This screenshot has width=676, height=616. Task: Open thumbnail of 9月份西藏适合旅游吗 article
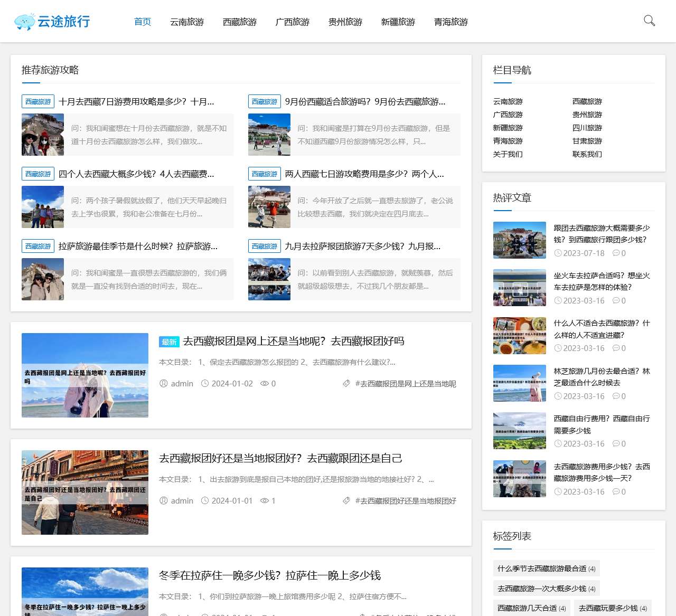269,135
